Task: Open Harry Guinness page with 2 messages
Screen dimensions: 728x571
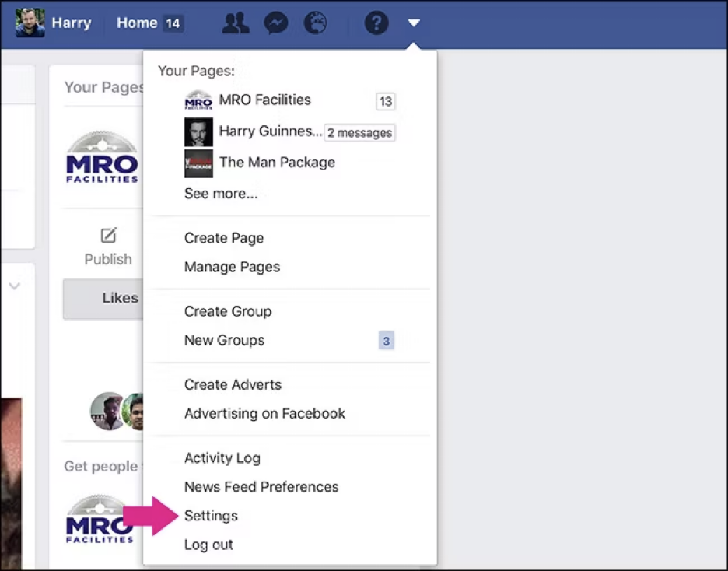Action: tap(270, 131)
